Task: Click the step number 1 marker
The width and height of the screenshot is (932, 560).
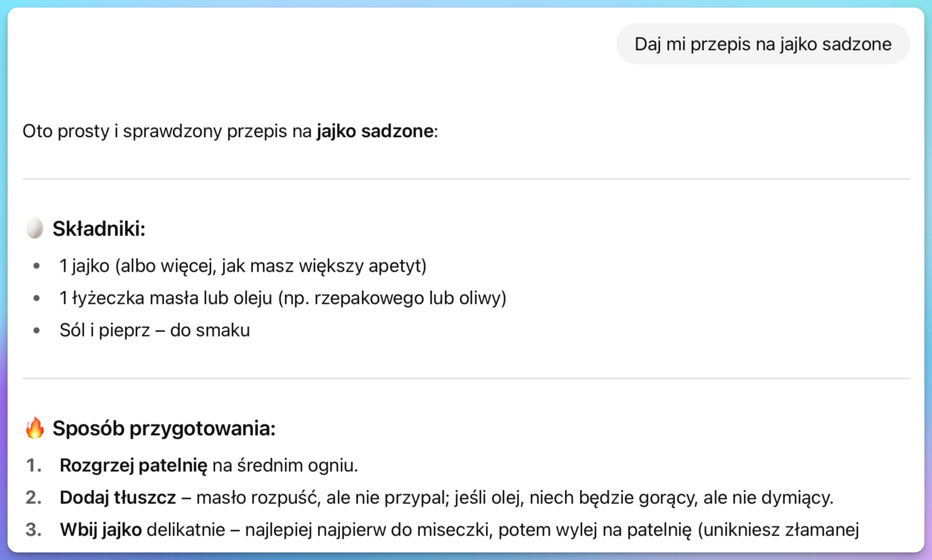Action: point(33,466)
